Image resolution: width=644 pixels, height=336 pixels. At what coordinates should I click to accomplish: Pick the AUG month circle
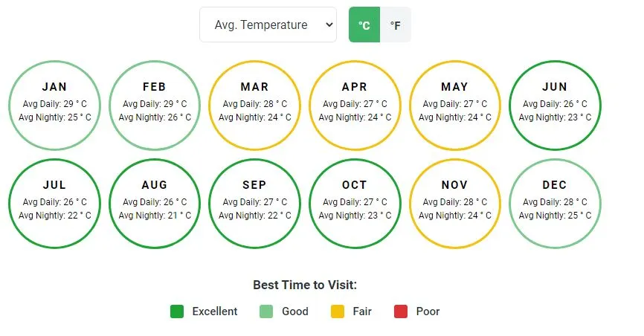[x=155, y=204]
